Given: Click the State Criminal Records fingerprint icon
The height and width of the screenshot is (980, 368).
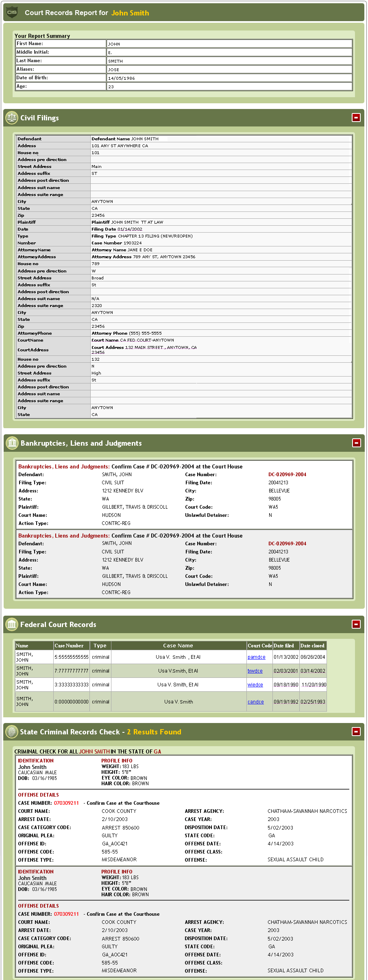Looking at the screenshot, I should (12, 732).
